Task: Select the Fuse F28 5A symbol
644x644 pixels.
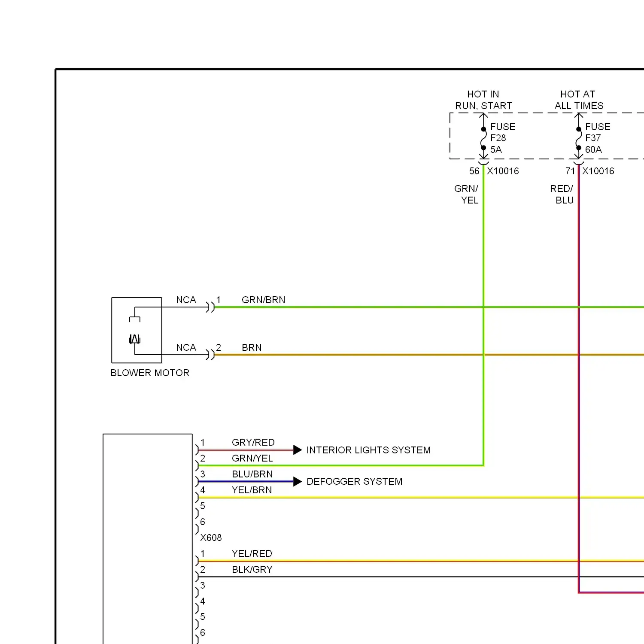Action: (483, 138)
